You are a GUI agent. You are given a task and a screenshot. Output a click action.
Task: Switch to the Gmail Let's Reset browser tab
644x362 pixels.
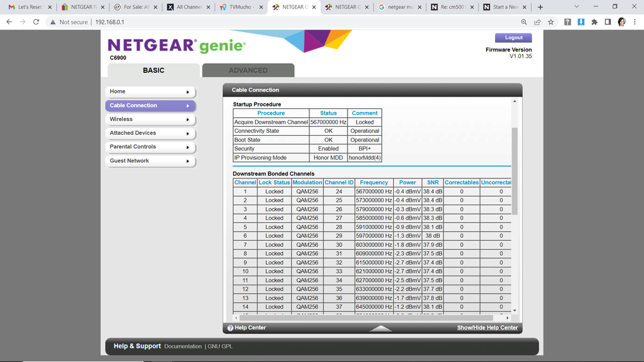point(28,7)
